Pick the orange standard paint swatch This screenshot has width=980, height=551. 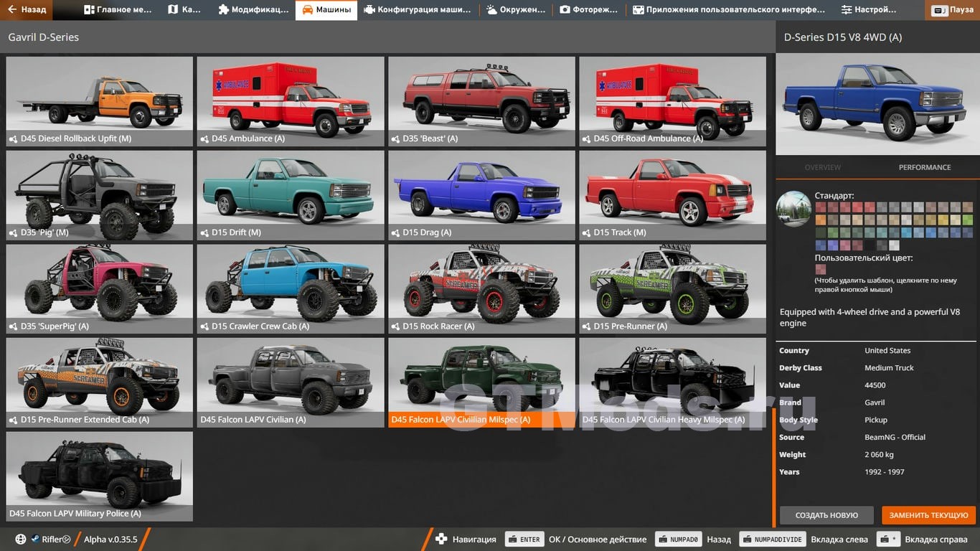pos(820,220)
